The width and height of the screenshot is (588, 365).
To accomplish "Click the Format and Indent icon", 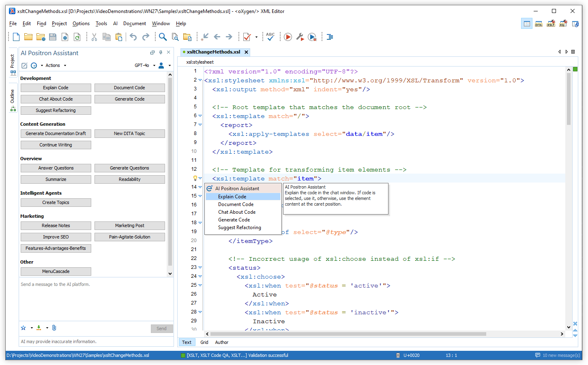I will 330,37.
